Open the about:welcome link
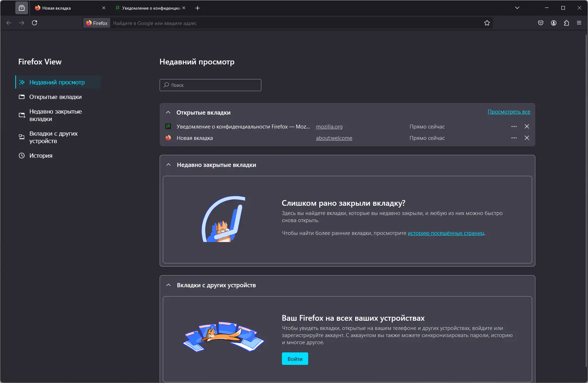 point(334,138)
